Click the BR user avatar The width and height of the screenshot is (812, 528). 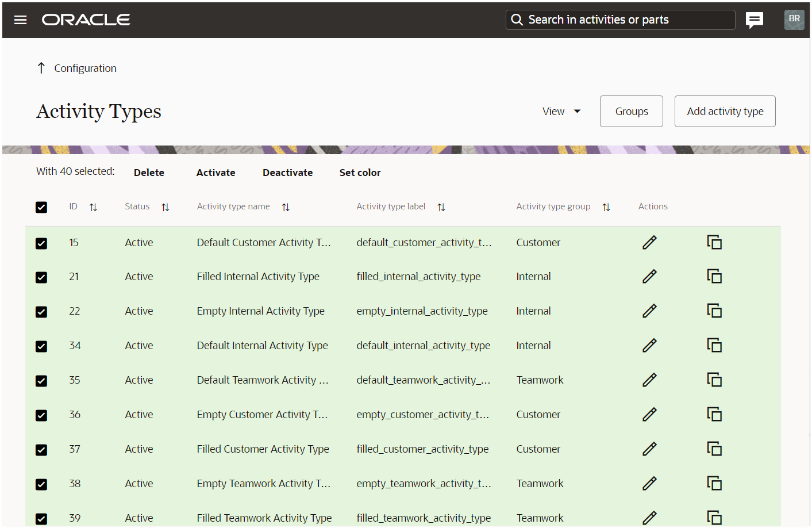tap(794, 20)
